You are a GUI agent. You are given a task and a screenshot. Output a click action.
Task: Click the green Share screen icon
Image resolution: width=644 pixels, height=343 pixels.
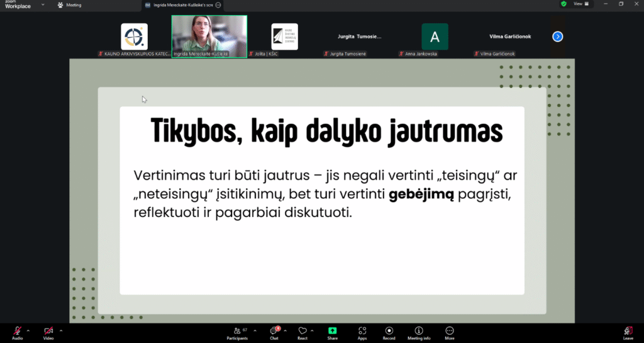coord(332,331)
